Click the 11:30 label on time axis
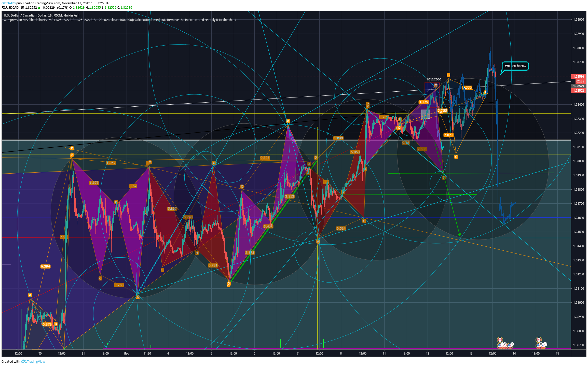This screenshot has width=588, height=366. pyautogui.click(x=147, y=354)
